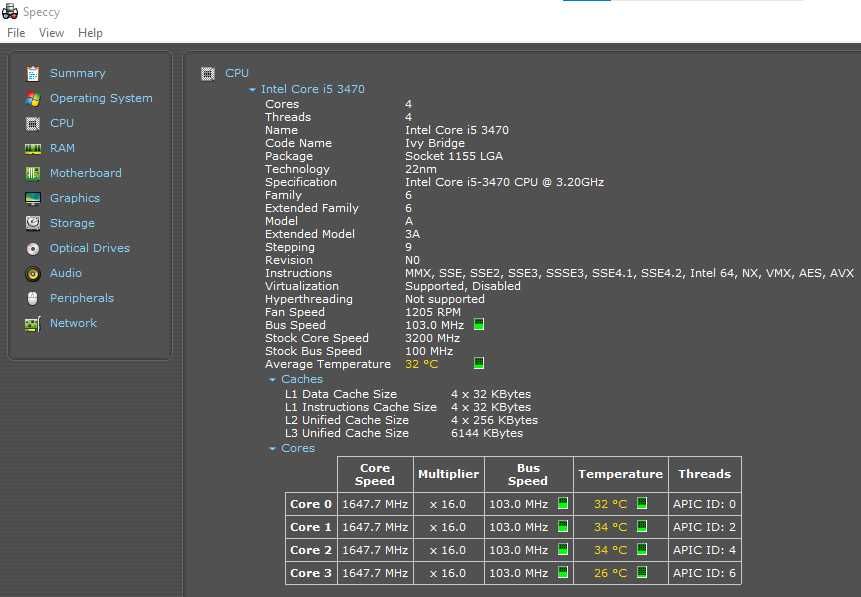Select the Audio speaker icon
The height and width of the screenshot is (597, 861).
[x=33, y=274]
